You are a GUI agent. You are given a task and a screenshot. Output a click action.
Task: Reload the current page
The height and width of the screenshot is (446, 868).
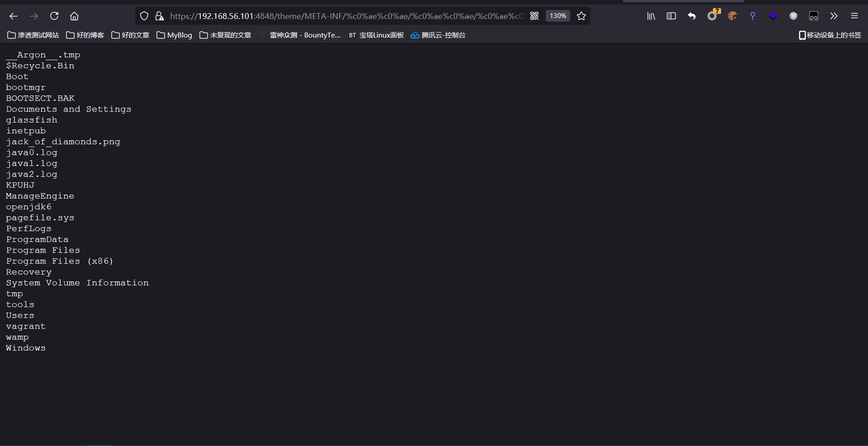click(x=54, y=16)
